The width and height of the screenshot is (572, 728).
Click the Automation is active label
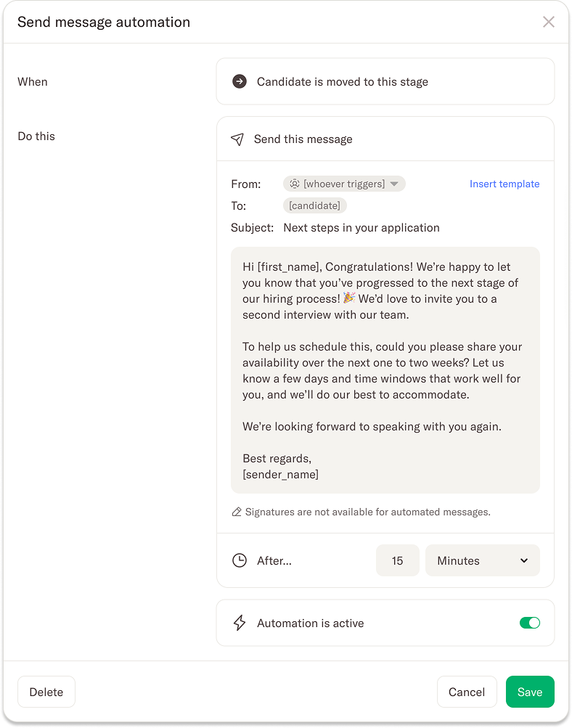tap(311, 623)
